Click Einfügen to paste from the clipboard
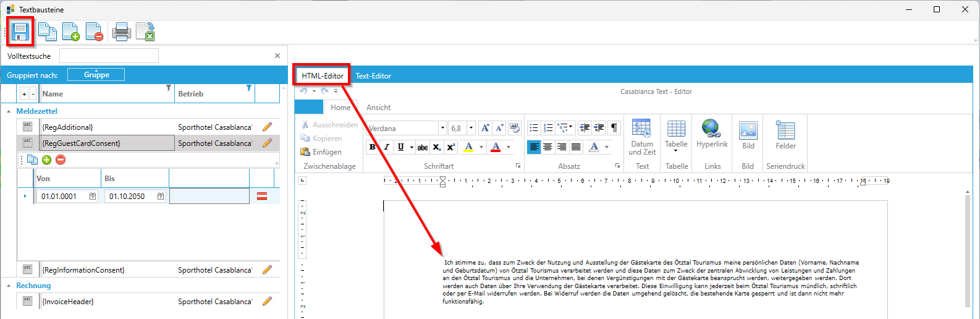The height and width of the screenshot is (319, 980). click(x=321, y=151)
